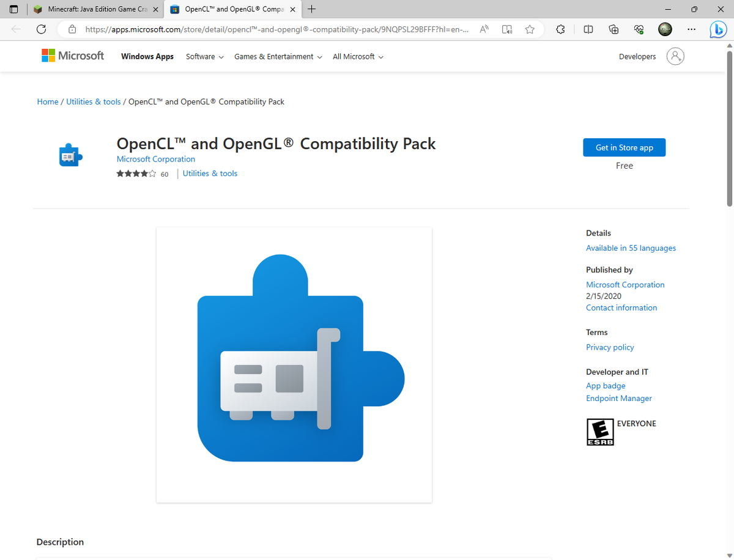Open Read aloud icon in address bar

(484, 29)
